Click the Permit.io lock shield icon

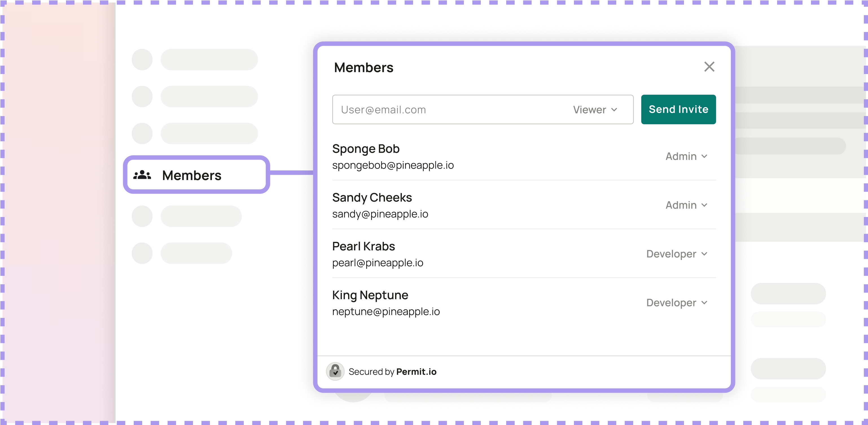pos(335,371)
